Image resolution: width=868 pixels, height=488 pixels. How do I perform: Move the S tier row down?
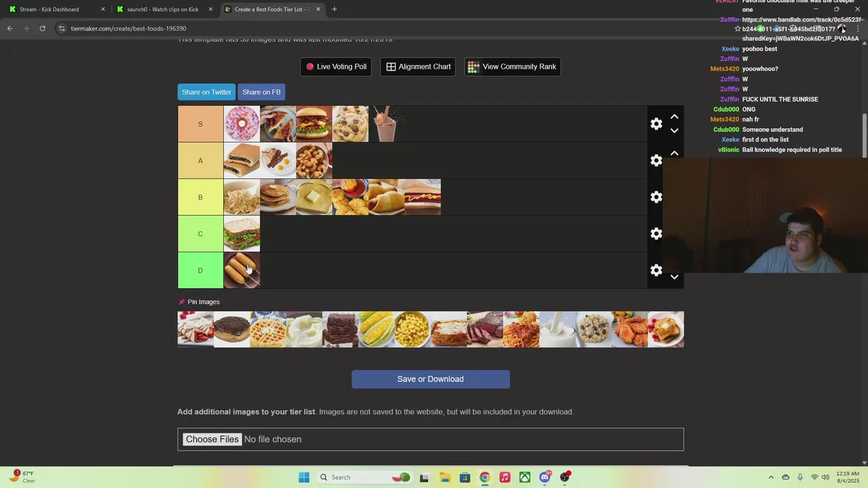(x=674, y=131)
